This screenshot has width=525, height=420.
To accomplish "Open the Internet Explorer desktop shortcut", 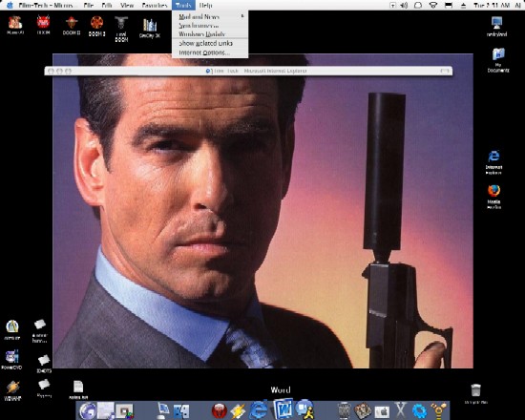I will 493,162.
